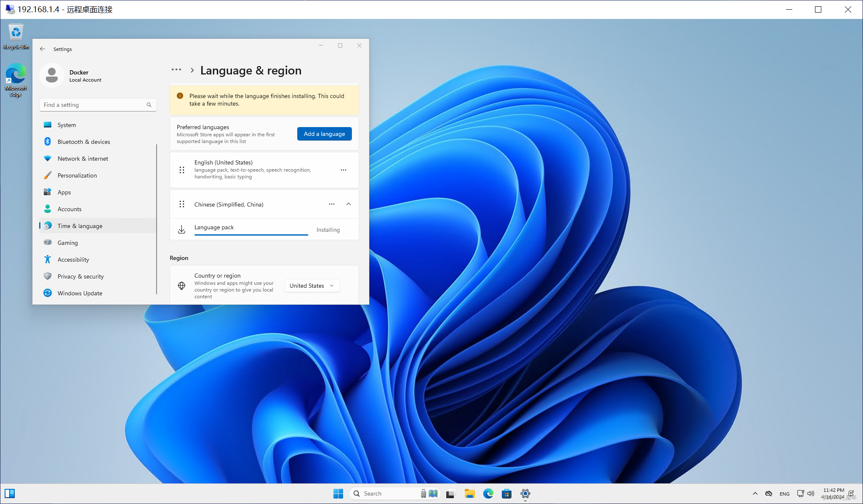Click the Settings search input field

coord(97,104)
